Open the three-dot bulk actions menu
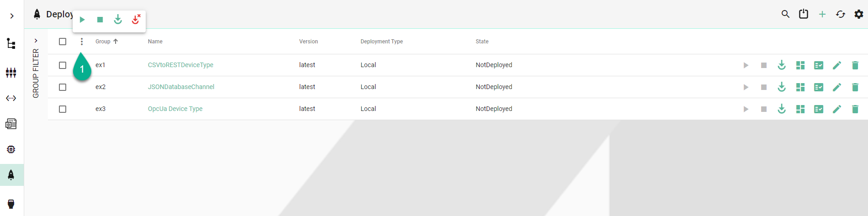The image size is (868, 216). pos(82,42)
